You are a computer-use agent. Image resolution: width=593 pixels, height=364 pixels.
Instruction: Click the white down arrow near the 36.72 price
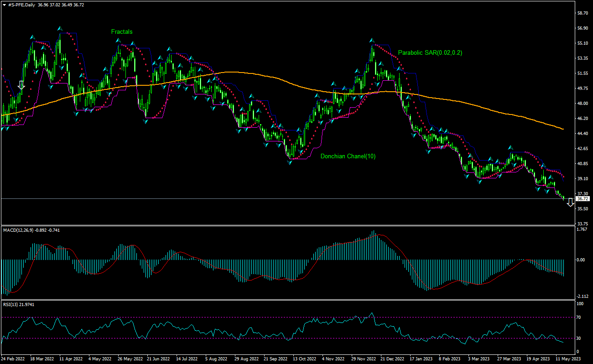tap(570, 203)
